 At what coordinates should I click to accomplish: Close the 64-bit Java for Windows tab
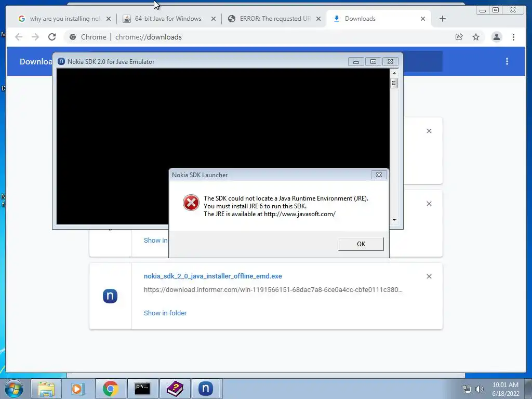pos(214,19)
